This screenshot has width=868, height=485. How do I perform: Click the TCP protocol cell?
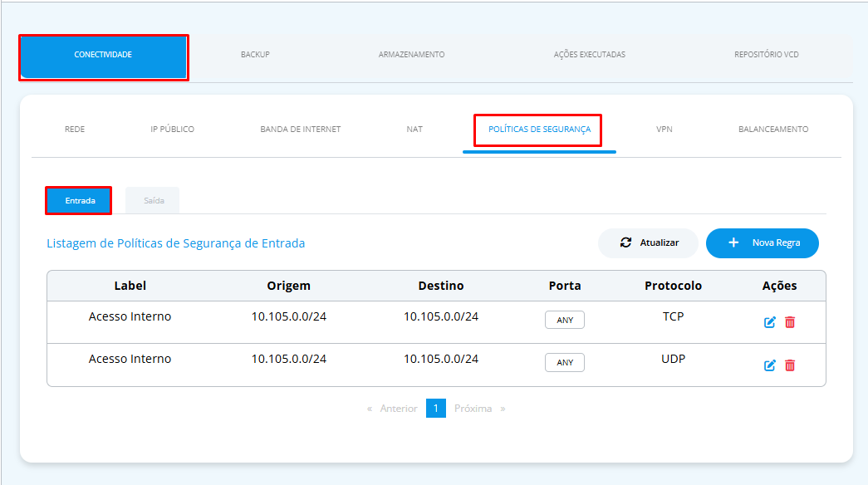673,316
